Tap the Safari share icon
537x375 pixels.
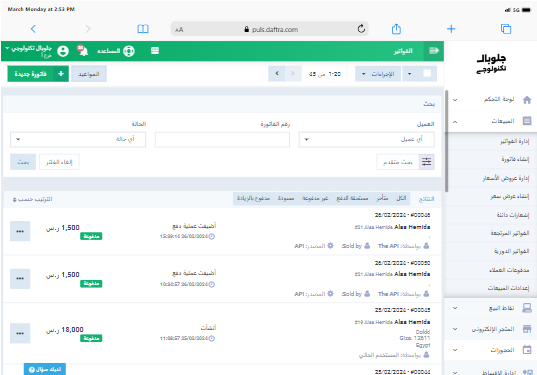tap(396, 29)
